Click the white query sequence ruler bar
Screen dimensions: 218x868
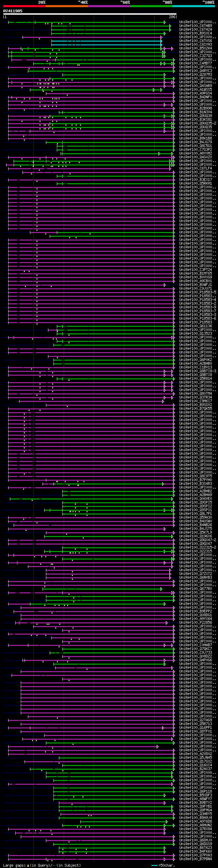coord(90,14)
